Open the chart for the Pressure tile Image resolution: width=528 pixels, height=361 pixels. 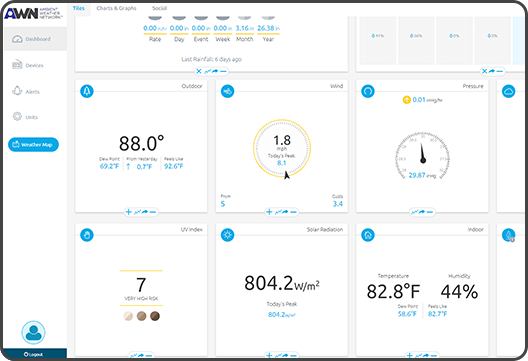click(415, 212)
